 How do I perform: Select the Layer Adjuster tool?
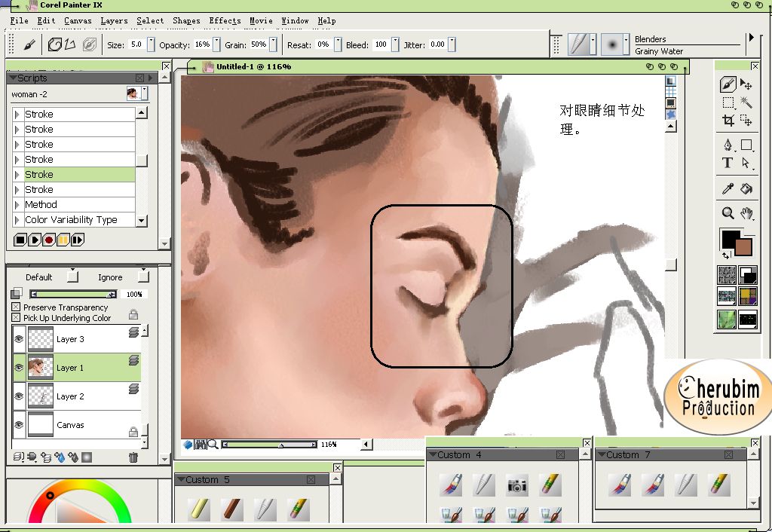[746, 84]
